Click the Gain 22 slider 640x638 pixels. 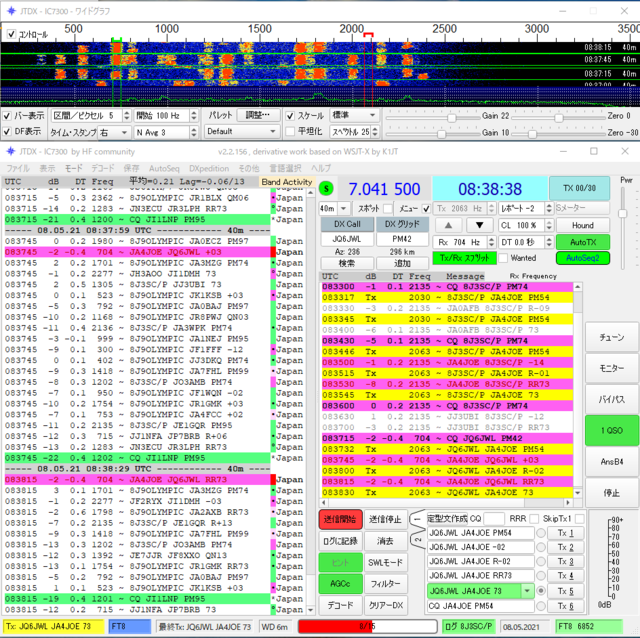(433, 118)
